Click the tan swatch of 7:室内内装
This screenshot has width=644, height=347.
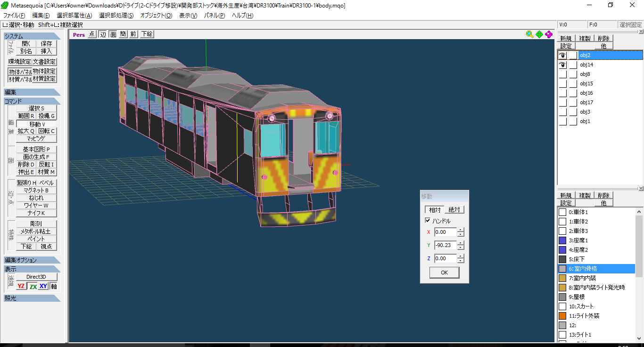click(x=562, y=278)
